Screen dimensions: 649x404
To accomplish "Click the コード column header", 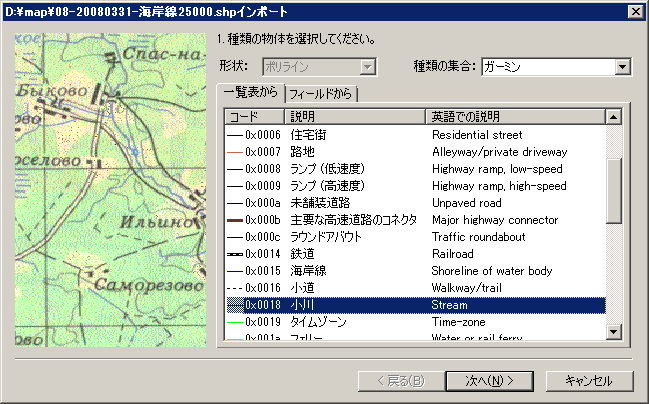I will point(255,117).
